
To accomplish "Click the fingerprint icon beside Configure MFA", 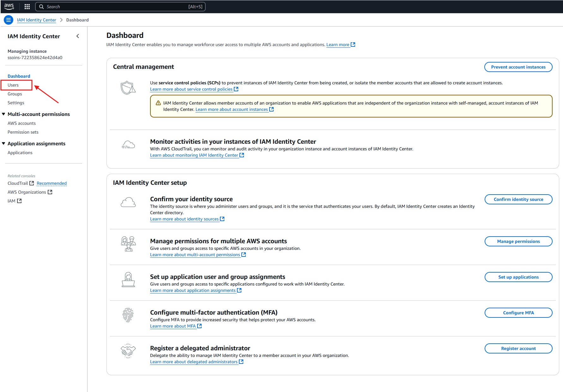I will 128,315.
